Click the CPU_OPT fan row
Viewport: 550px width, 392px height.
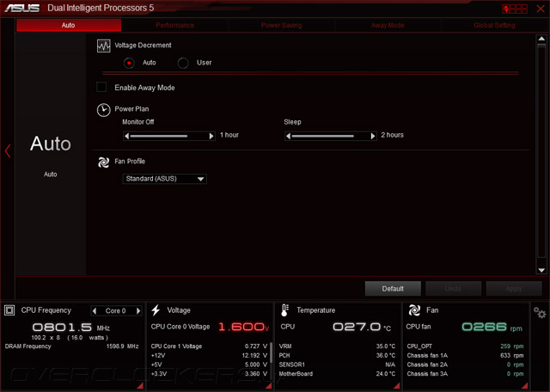point(465,346)
